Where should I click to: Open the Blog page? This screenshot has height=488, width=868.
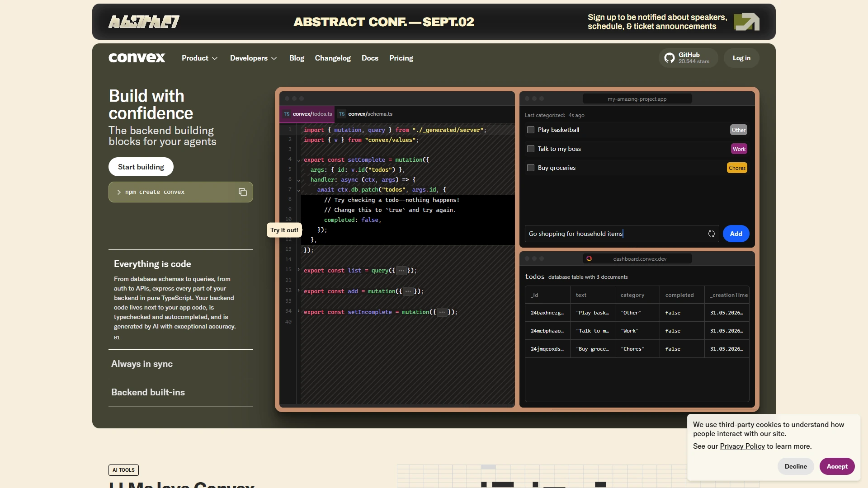(297, 58)
